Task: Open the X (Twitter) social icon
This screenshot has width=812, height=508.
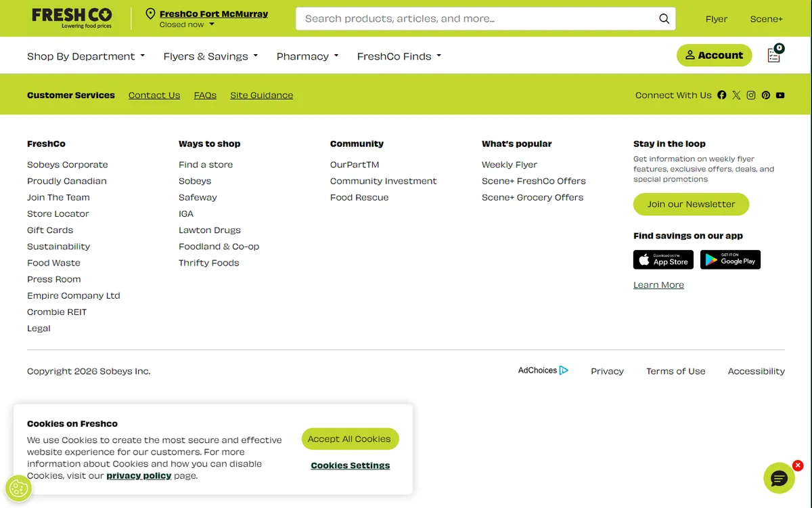Action: click(736, 96)
